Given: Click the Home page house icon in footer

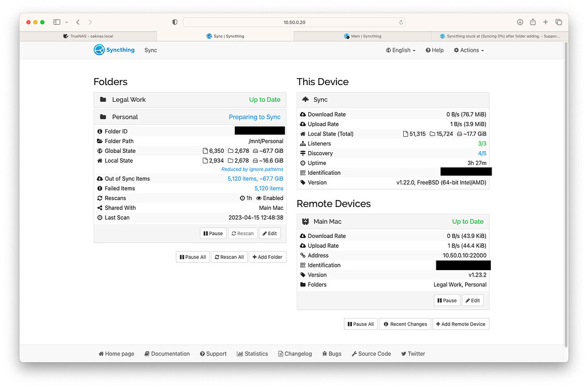Looking at the screenshot, I should (100, 354).
